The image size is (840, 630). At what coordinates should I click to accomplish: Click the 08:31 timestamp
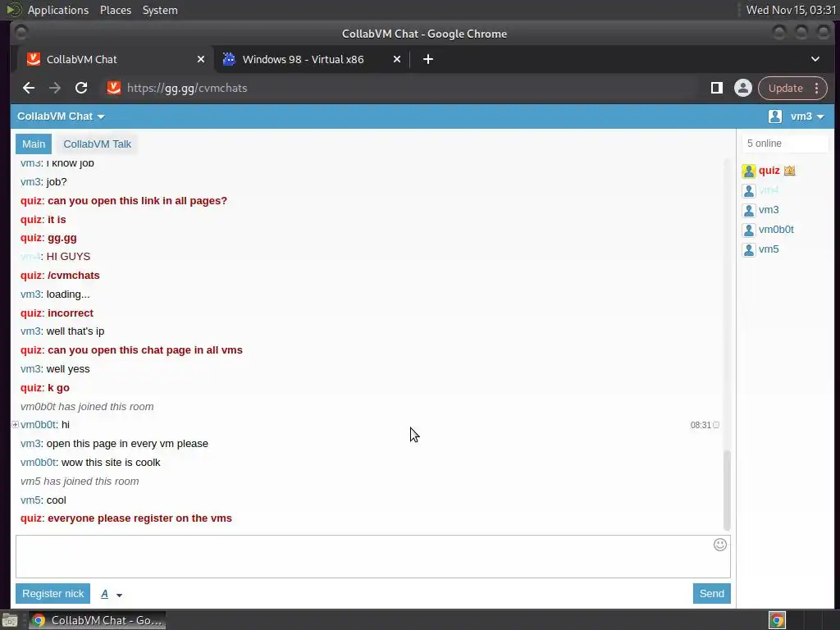tap(701, 426)
